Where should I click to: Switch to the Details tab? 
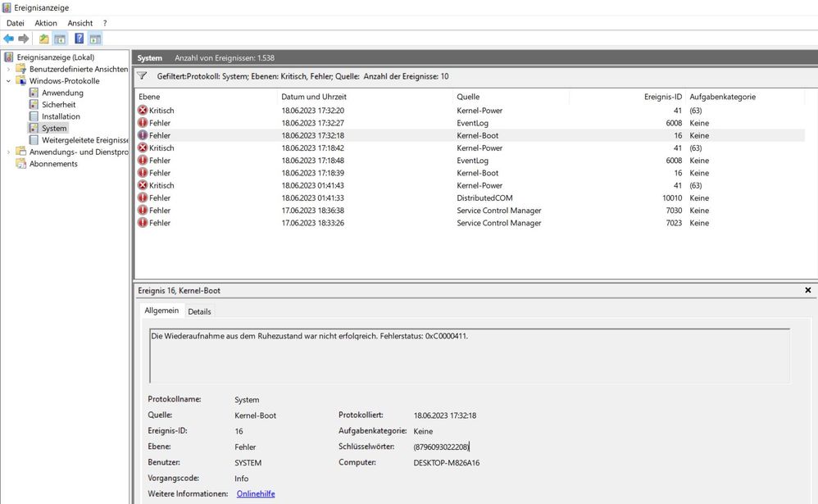(199, 311)
